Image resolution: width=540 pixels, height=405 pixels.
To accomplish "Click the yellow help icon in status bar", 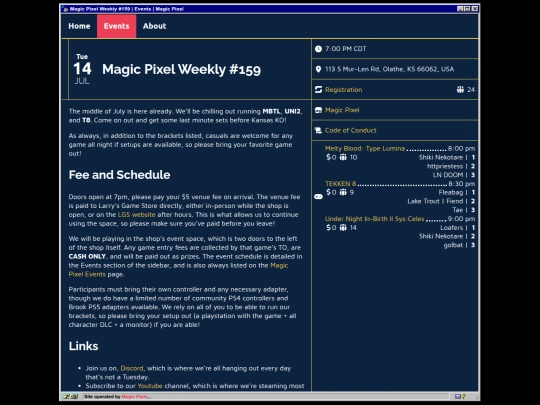I will coord(464,396).
